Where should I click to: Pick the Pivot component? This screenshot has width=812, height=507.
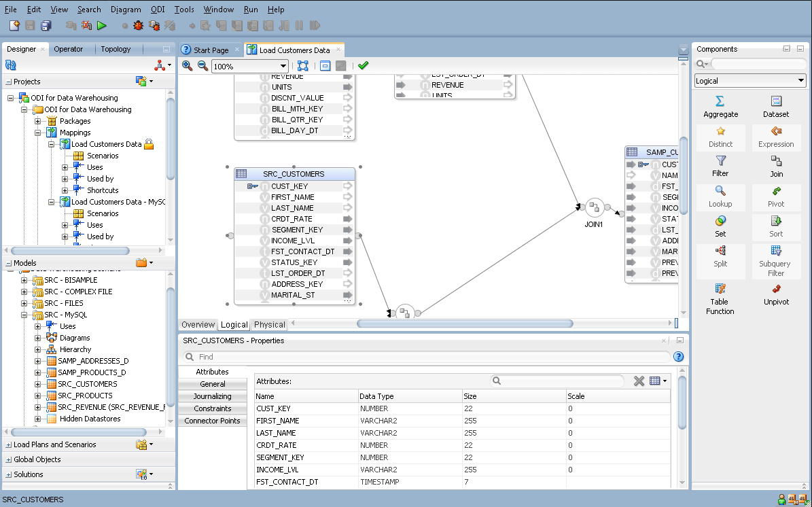click(x=776, y=197)
